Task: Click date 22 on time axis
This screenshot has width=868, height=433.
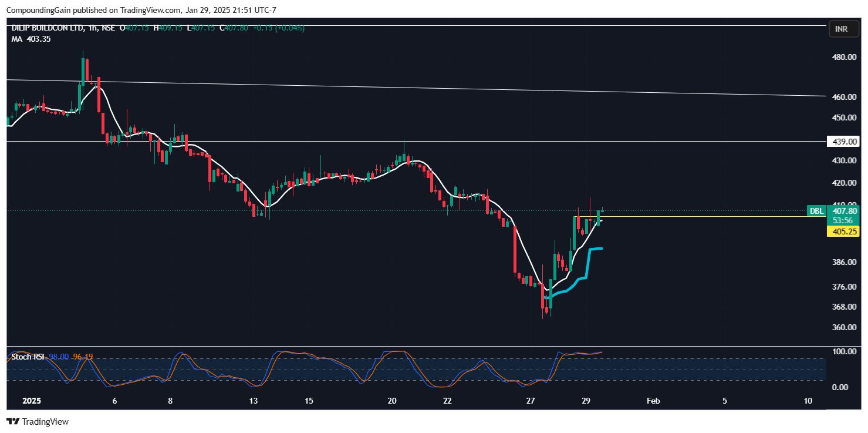Action: tap(447, 401)
